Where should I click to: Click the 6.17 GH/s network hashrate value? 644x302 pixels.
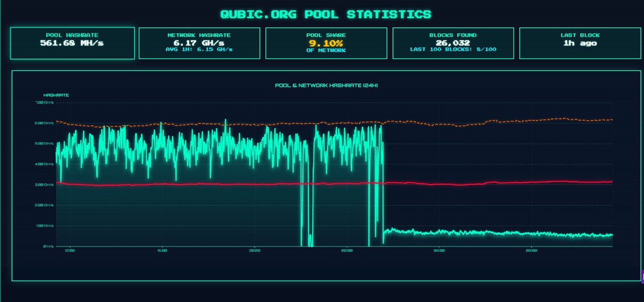click(199, 42)
